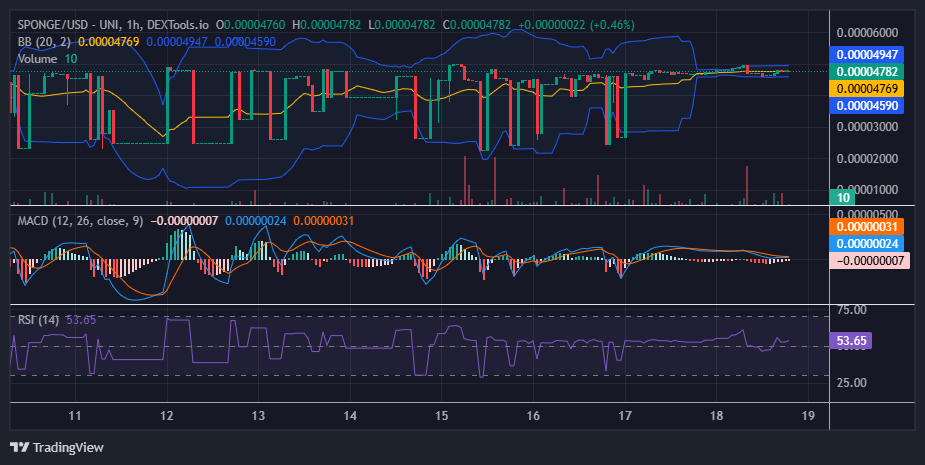Click the blue 0.00000024 MACD tag
This screenshot has width=925, height=465.
[867, 244]
